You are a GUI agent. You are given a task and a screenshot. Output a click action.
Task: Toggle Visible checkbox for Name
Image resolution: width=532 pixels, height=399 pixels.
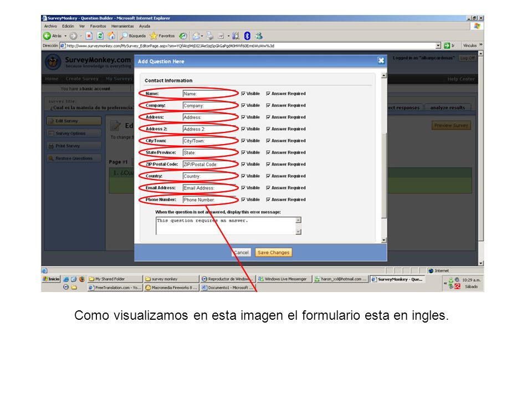click(x=243, y=94)
